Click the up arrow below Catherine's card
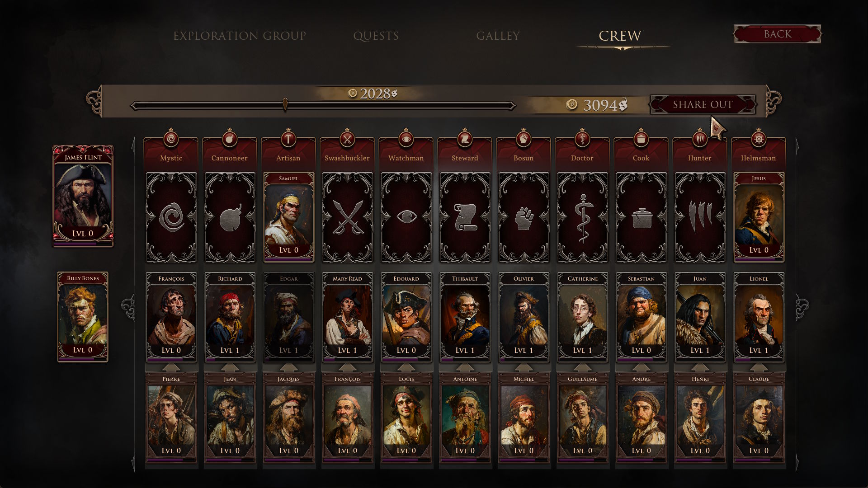 click(x=582, y=367)
